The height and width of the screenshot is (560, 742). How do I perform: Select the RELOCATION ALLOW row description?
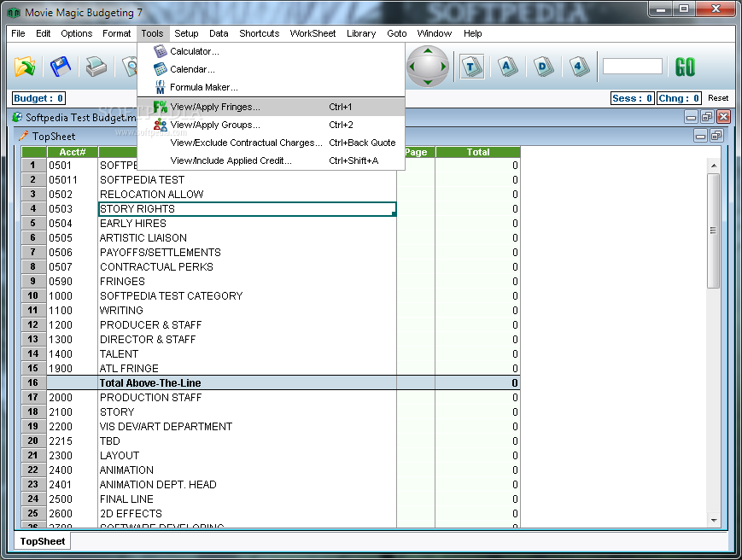tap(247, 195)
